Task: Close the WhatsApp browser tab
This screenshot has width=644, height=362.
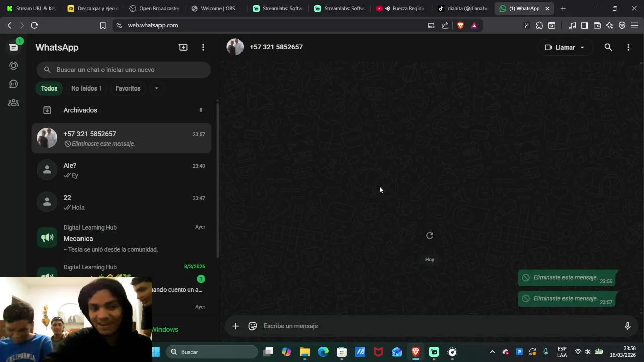Action: click(547, 9)
